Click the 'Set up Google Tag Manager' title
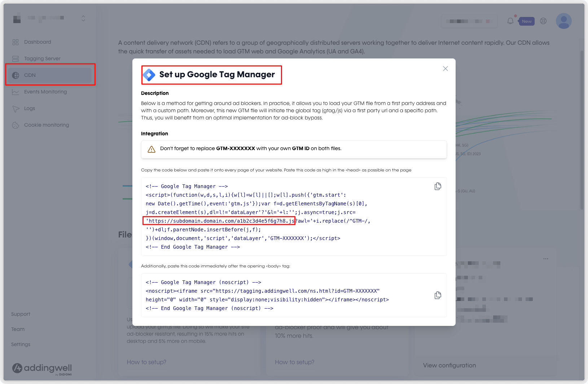The width and height of the screenshot is (588, 384). pyautogui.click(x=217, y=74)
